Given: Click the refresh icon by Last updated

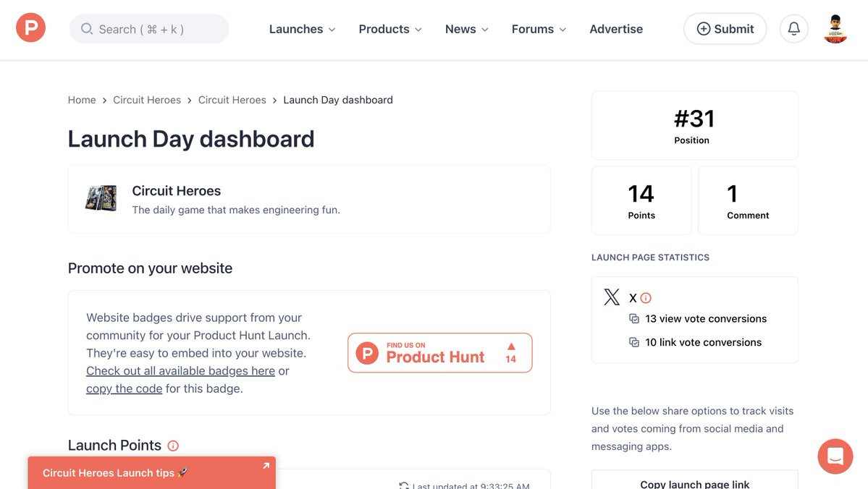Looking at the screenshot, I should click(x=404, y=485).
